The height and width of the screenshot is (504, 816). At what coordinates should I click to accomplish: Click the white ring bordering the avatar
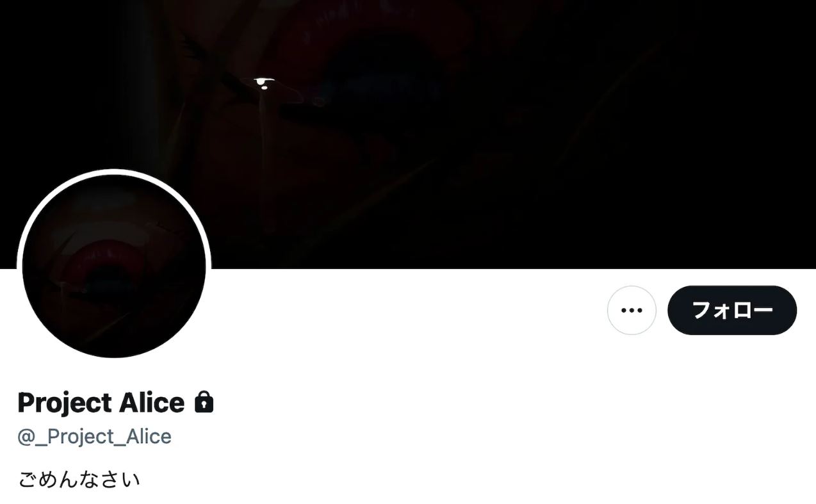click(114, 172)
